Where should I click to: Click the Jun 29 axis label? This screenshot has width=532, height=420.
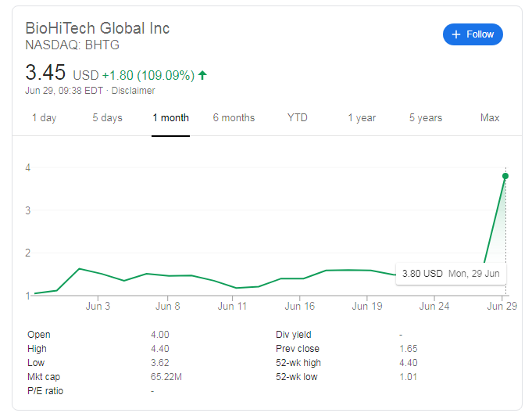[502, 306]
